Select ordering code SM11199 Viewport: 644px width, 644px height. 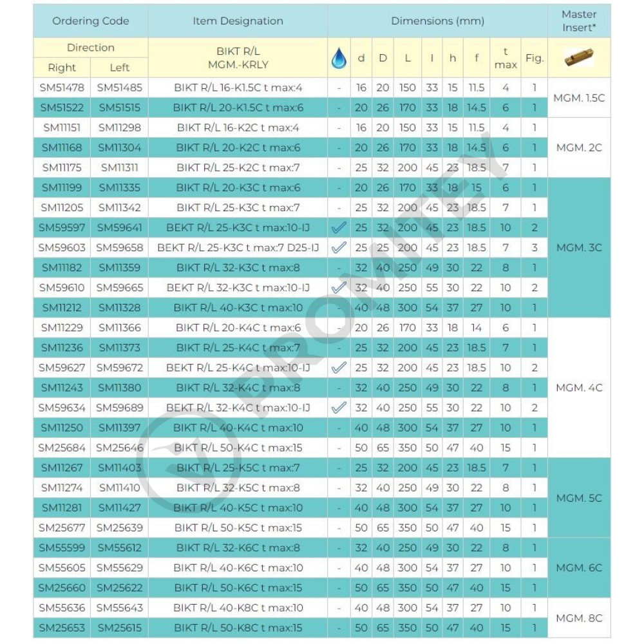[62, 187]
